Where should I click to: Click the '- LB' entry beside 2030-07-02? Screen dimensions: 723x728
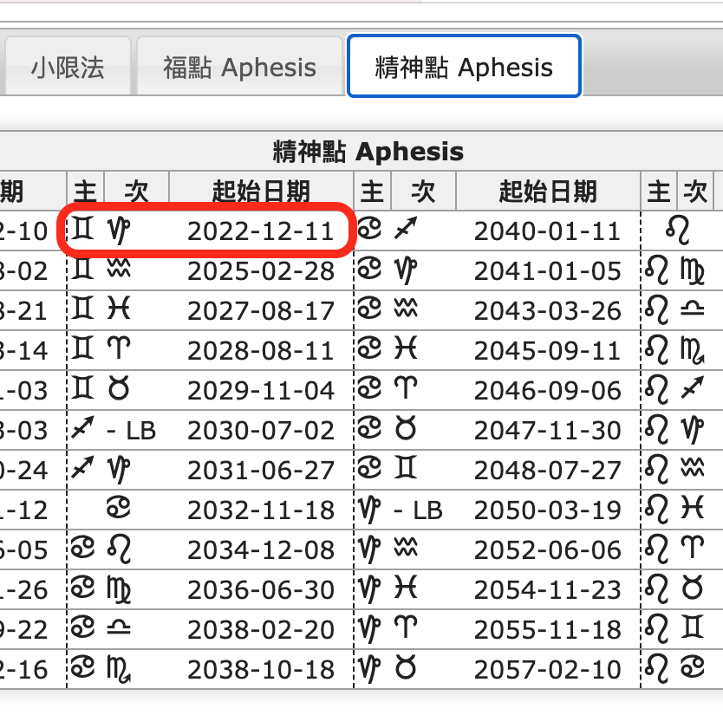(131, 431)
